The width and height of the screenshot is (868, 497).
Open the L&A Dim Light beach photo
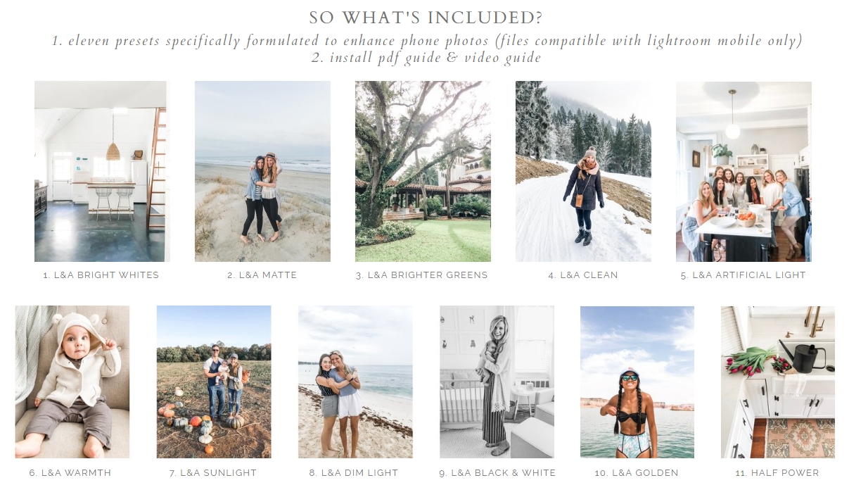[x=355, y=382]
